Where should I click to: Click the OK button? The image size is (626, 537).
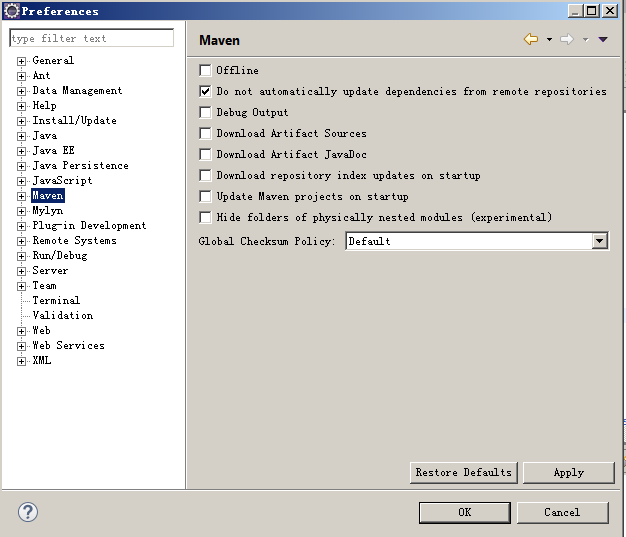pos(465,513)
